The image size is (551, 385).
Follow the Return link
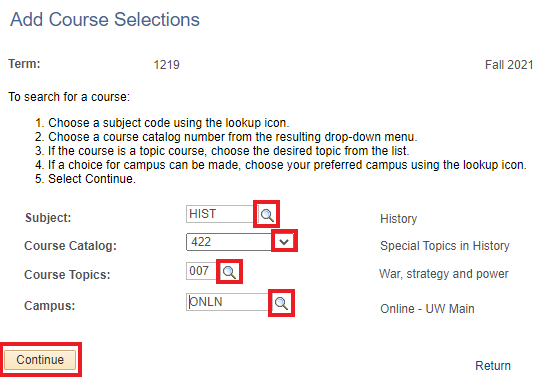point(493,366)
